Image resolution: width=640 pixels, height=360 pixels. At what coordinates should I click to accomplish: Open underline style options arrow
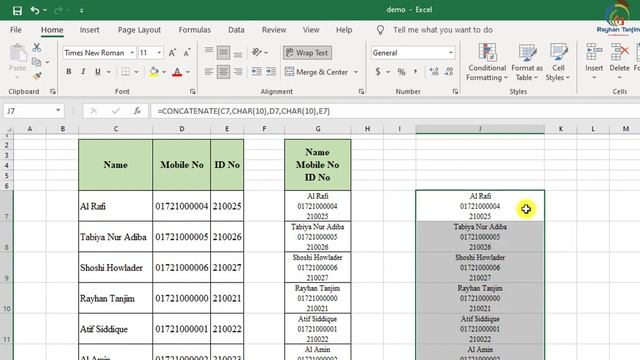pos(109,72)
